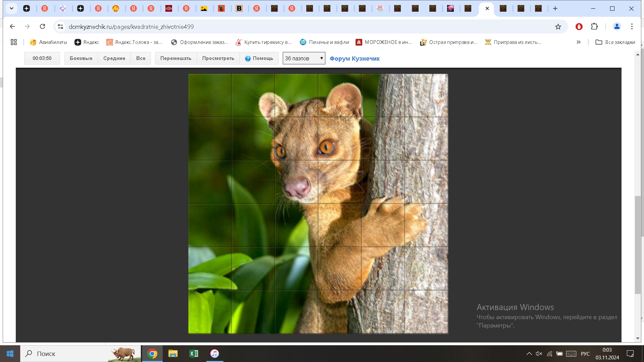Open the Форум Кузнечик link
The image size is (644, 362).
click(x=355, y=59)
